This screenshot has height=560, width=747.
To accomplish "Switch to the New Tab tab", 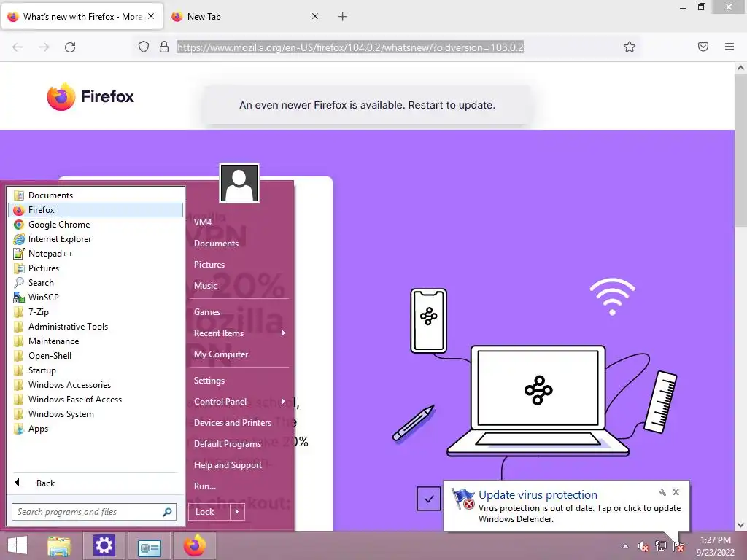I will click(244, 17).
